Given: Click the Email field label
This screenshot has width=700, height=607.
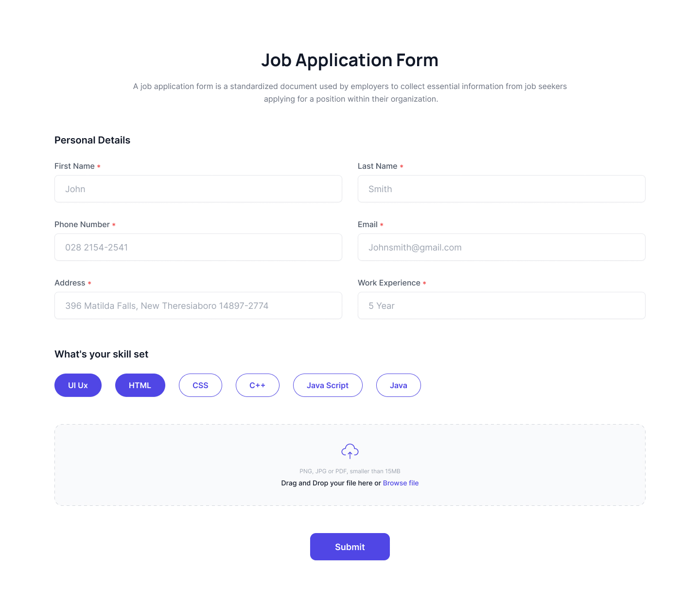Looking at the screenshot, I should (367, 224).
